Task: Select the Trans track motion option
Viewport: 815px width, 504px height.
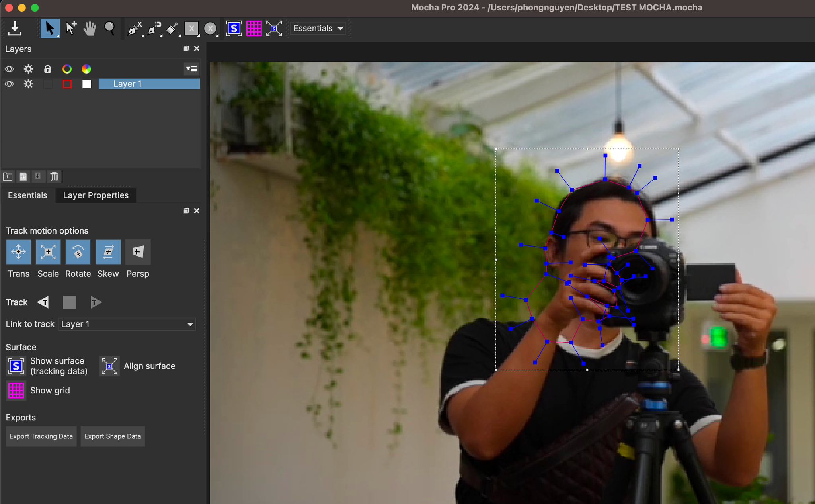Action: pyautogui.click(x=18, y=252)
